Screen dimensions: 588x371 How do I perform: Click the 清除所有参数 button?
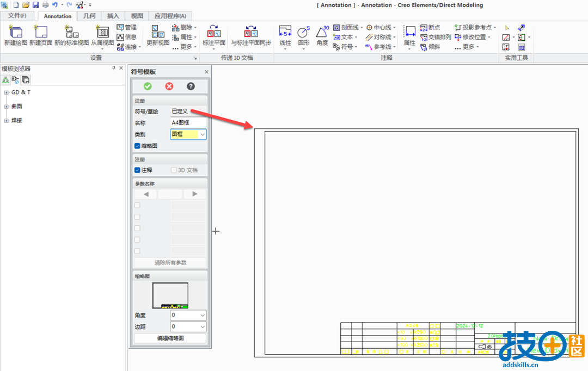pyautogui.click(x=170, y=263)
